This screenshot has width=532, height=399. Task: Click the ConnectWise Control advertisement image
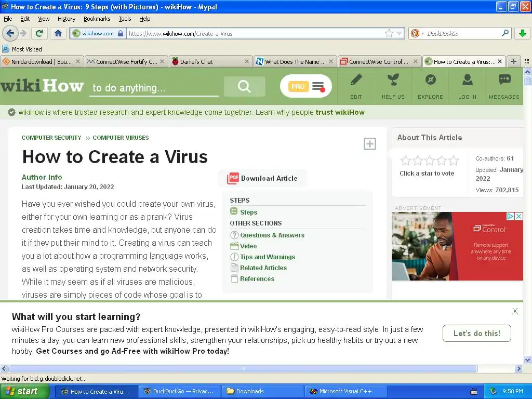[457, 246]
